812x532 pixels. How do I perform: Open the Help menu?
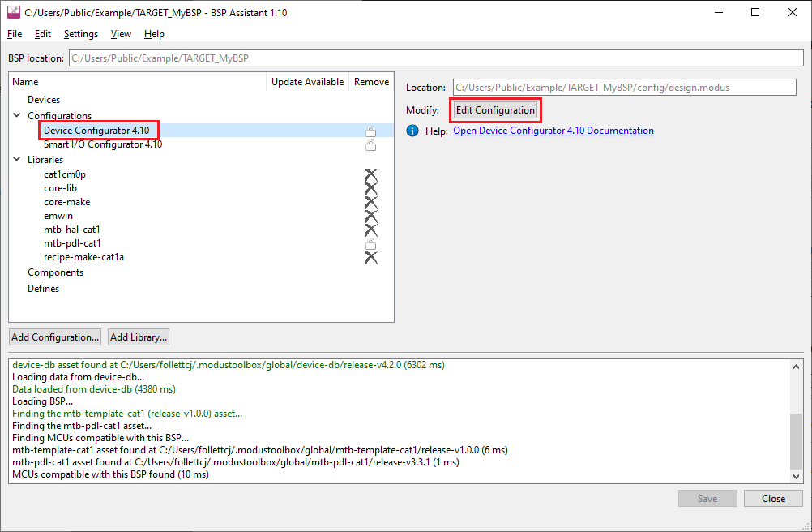pyautogui.click(x=154, y=34)
